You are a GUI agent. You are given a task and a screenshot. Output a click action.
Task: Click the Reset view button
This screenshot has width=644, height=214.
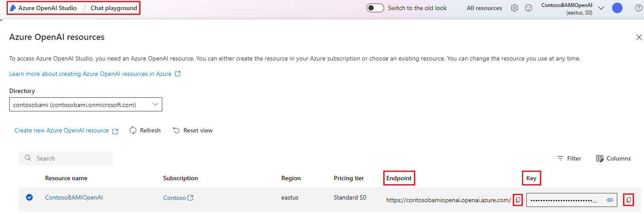click(193, 130)
